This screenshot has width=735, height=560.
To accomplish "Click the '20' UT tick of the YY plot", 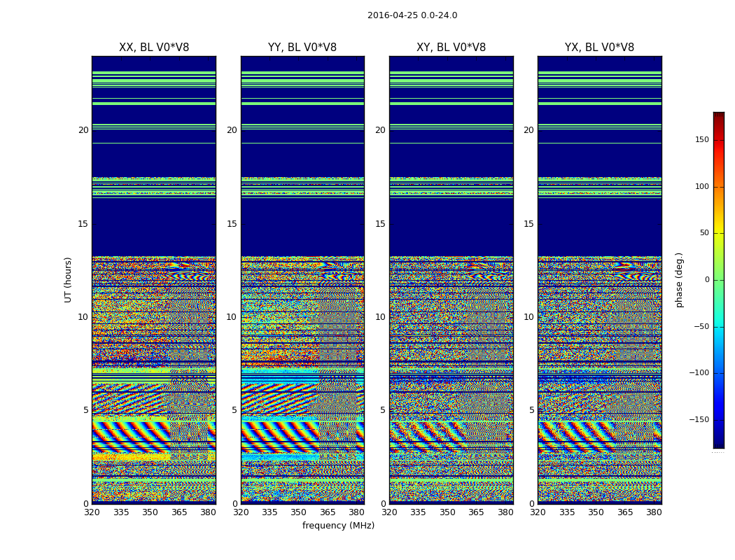I will (x=232, y=130).
